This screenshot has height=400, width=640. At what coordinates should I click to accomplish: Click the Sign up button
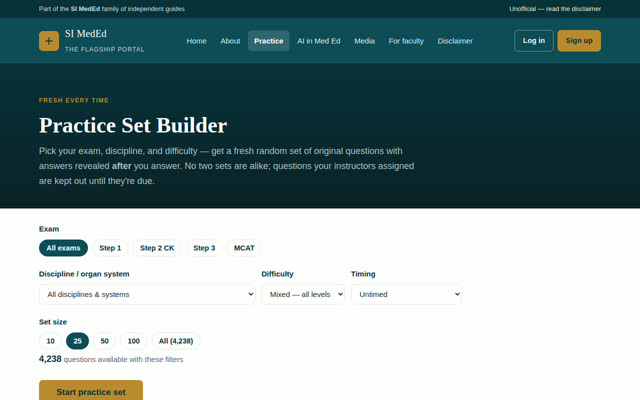(x=579, y=41)
